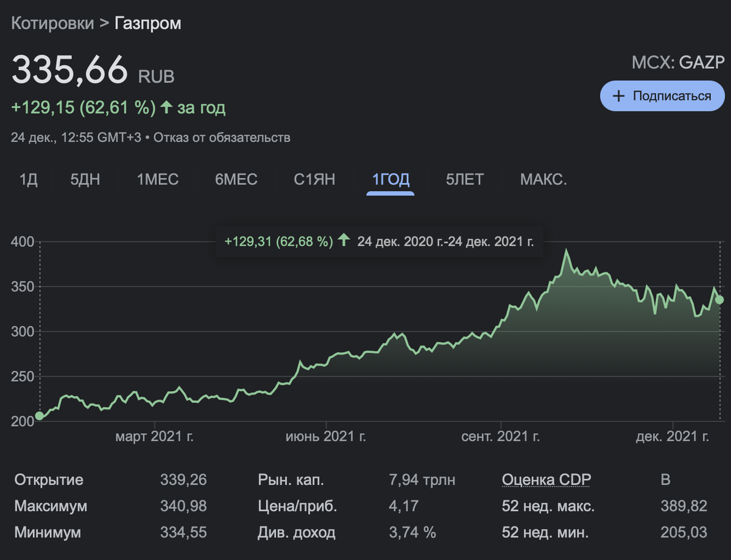Select the С1ЯН year-to-date tab
Viewport: 731px width, 560px height.
click(x=314, y=180)
